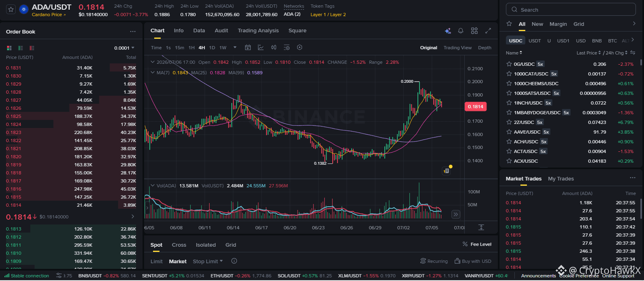
Task: Open the 0.0001 price precision dropdown
Action: (x=124, y=48)
